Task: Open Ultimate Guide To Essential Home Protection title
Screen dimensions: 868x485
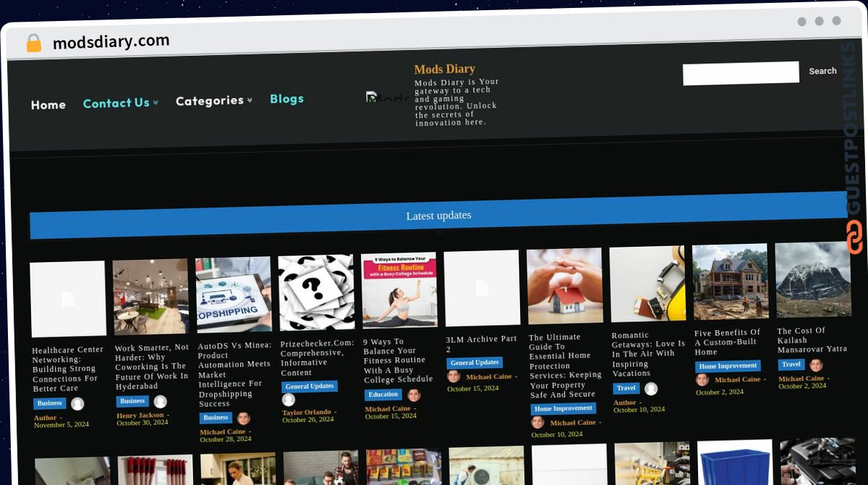Action: pos(565,366)
